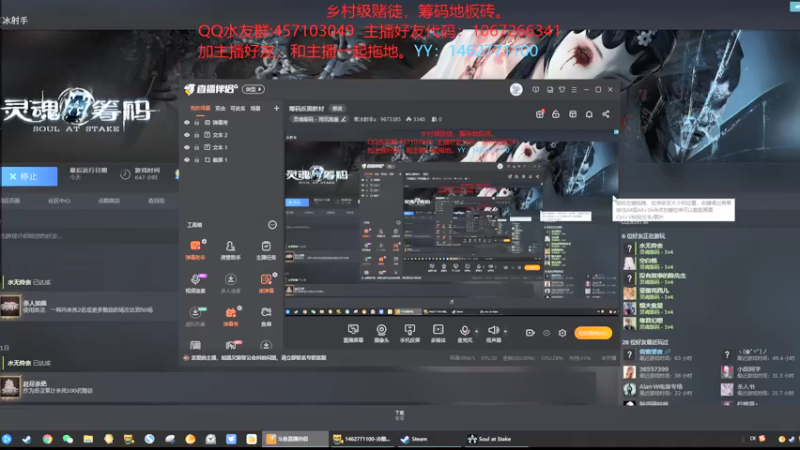This screenshot has height=450, width=800.
Task: Lock the 文本 2 layer
Action: pos(196,135)
